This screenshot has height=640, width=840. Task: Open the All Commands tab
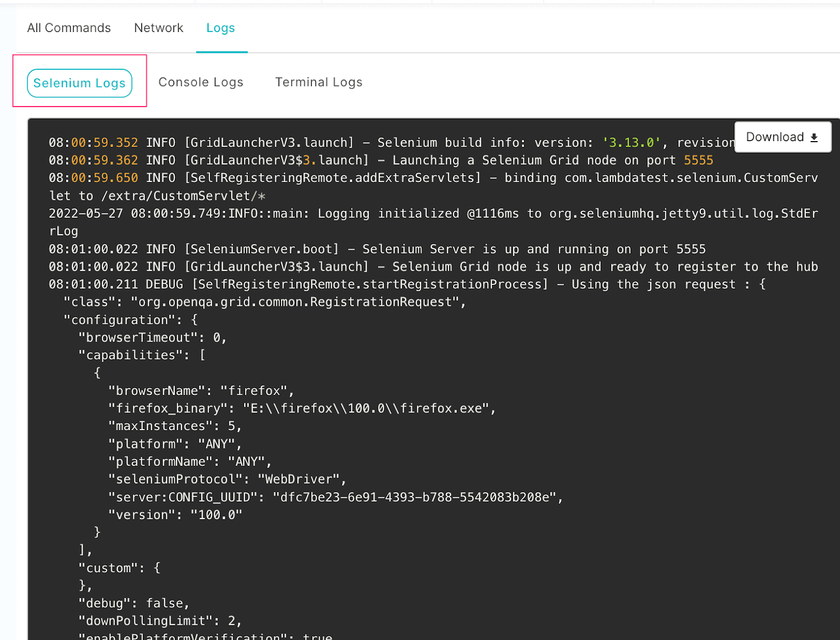tap(69, 28)
